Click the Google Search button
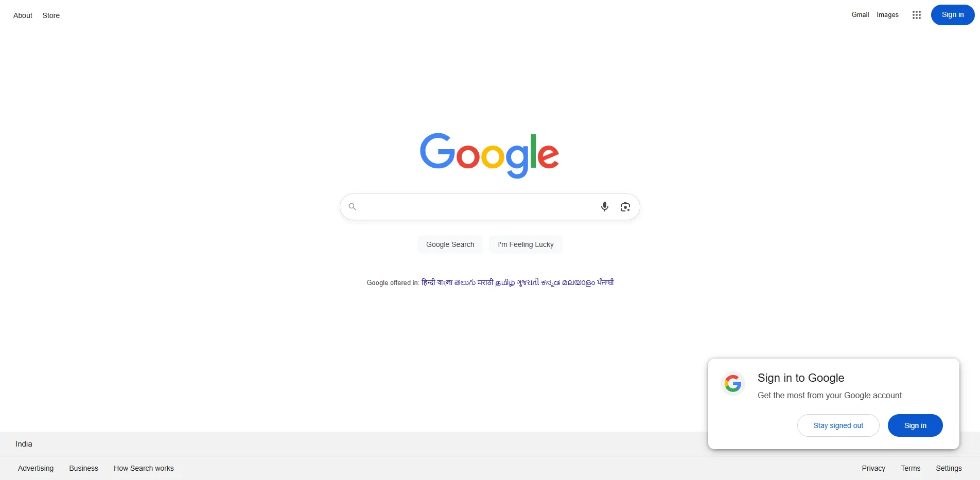980x480 pixels. pyautogui.click(x=450, y=244)
